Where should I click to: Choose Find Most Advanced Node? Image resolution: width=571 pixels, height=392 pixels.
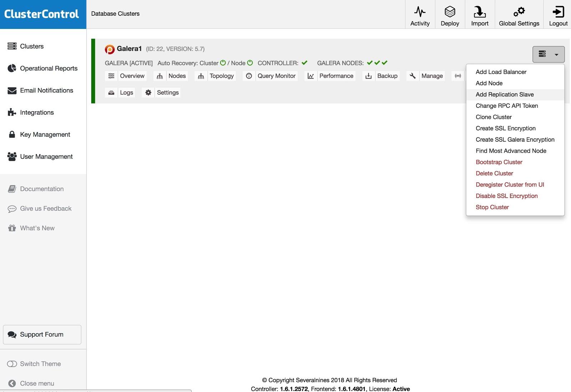click(511, 151)
